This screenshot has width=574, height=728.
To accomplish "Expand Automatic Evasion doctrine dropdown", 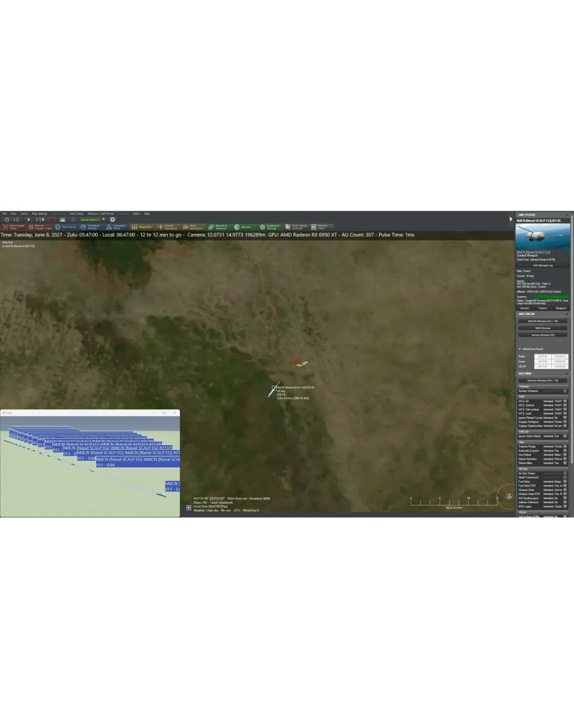I will (x=565, y=451).
